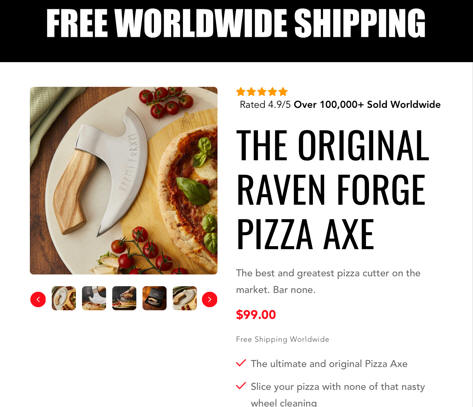Open the large pizza axe product image
Screen dimensions: 473x407
124,181
